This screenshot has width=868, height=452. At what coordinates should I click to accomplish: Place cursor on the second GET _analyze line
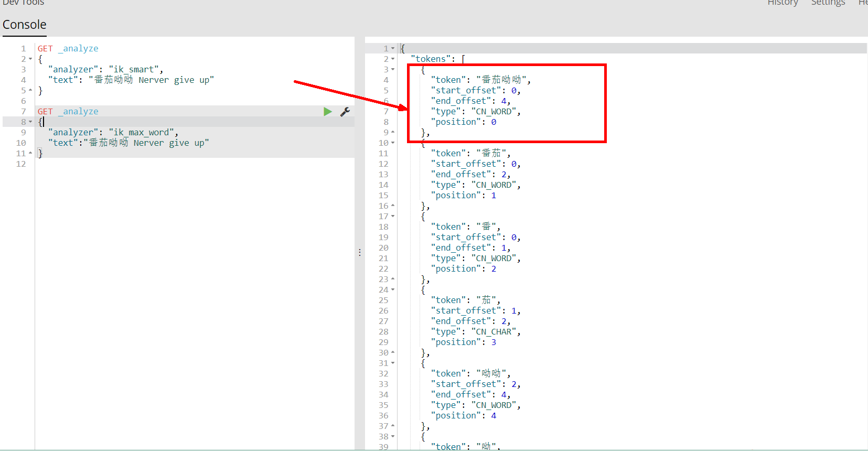tap(68, 112)
